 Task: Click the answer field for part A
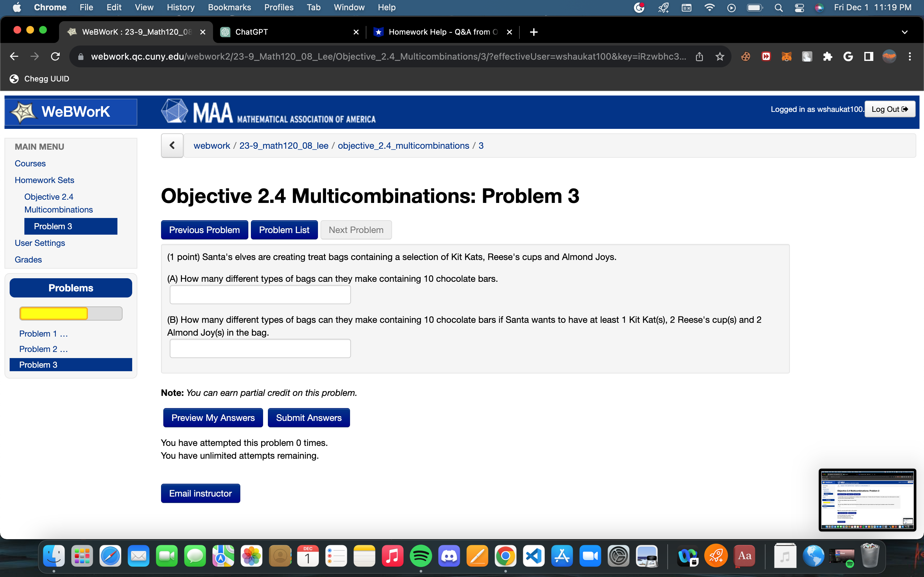(x=260, y=294)
